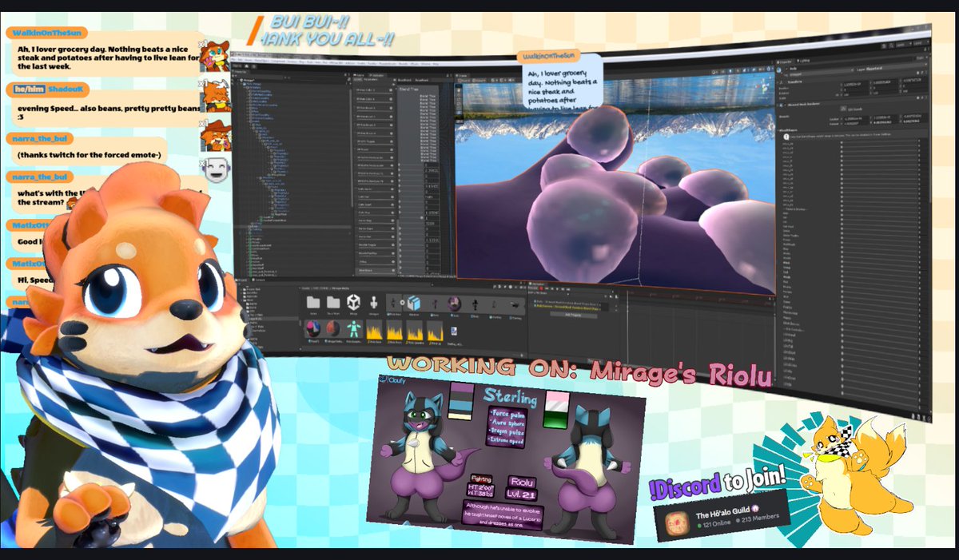
Task: Open the first folder asset in Project window
Action: (x=312, y=304)
